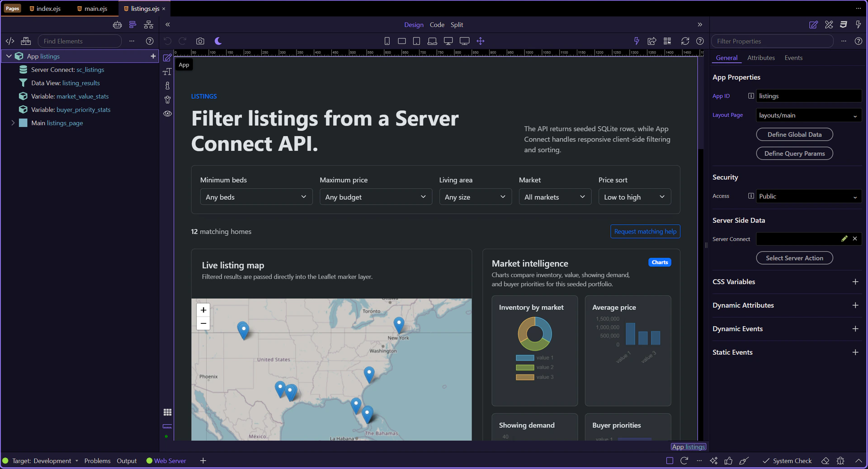Select the mobile phone viewport icon
868x469 pixels.
coord(387,41)
